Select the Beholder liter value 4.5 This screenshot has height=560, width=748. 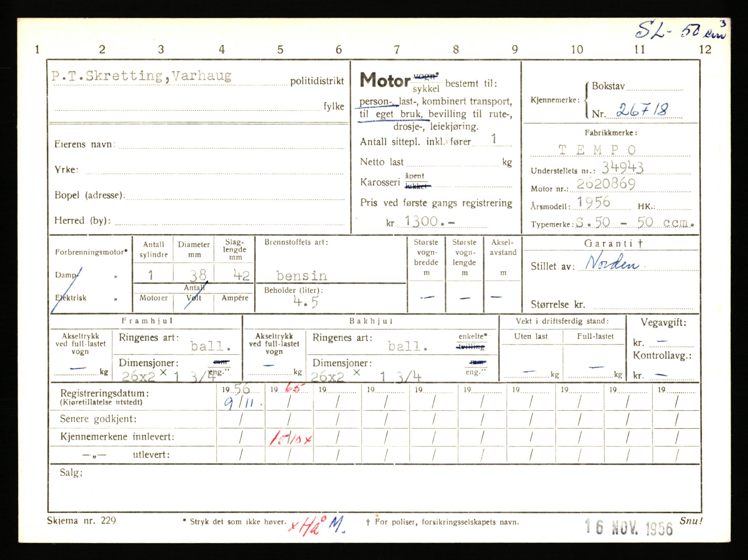coord(306,302)
